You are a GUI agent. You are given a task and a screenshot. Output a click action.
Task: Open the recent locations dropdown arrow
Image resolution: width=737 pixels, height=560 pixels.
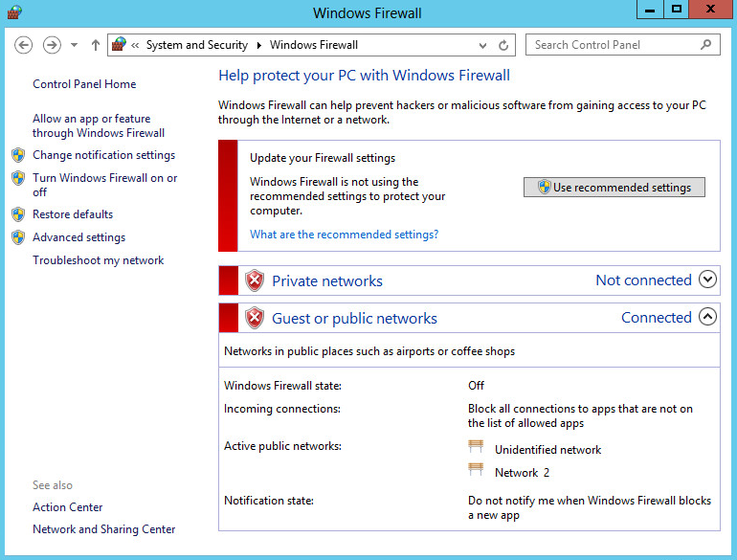[x=75, y=45]
